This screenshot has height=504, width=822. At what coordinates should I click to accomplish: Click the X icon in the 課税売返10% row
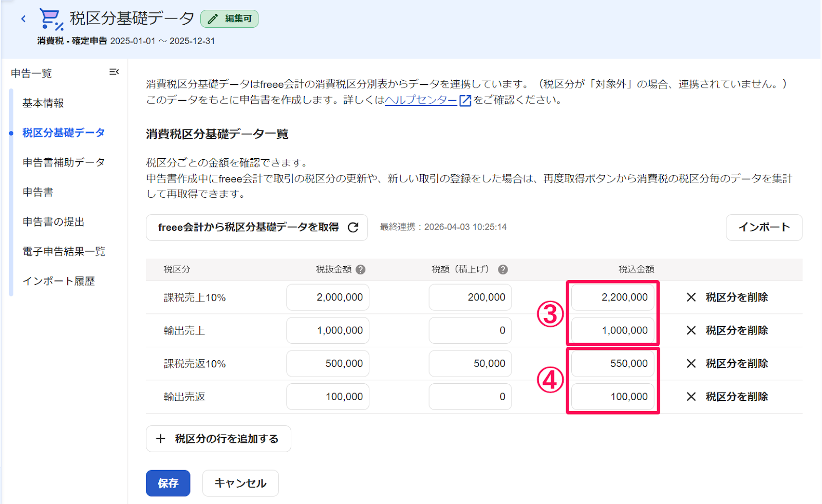pyautogui.click(x=691, y=363)
